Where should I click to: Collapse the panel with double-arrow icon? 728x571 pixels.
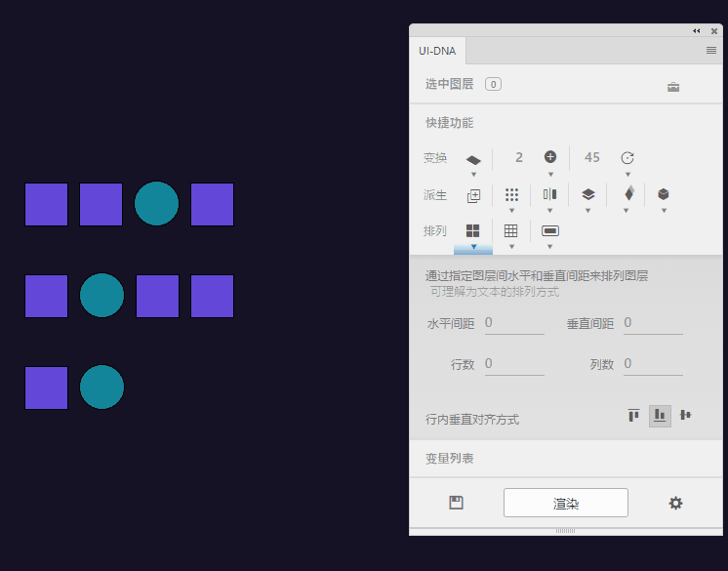pyautogui.click(x=697, y=31)
